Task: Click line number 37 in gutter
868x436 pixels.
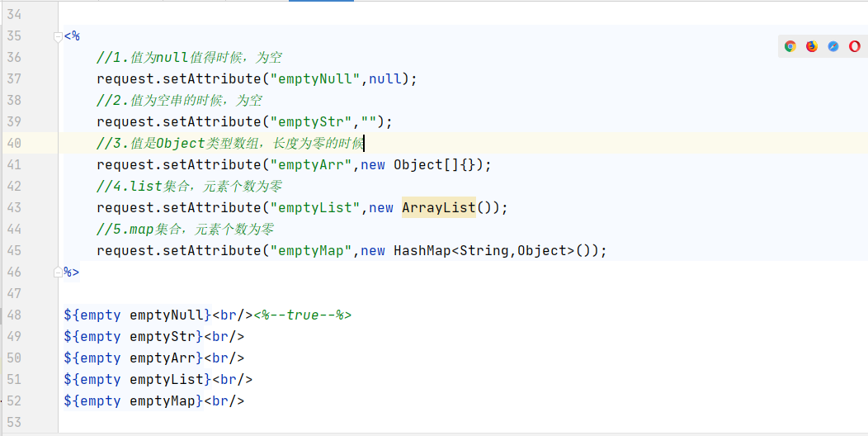Action: pos(14,78)
